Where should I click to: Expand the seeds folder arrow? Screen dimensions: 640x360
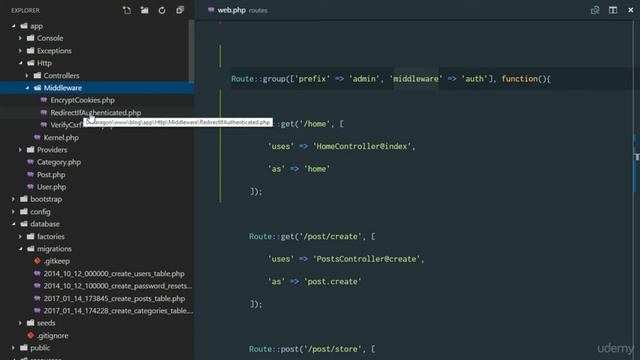coord(20,323)
